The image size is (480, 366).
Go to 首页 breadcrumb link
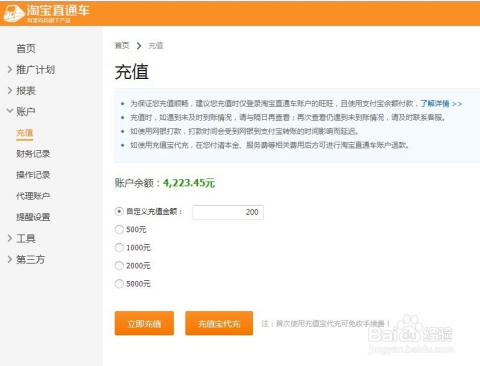click(122, 45)
